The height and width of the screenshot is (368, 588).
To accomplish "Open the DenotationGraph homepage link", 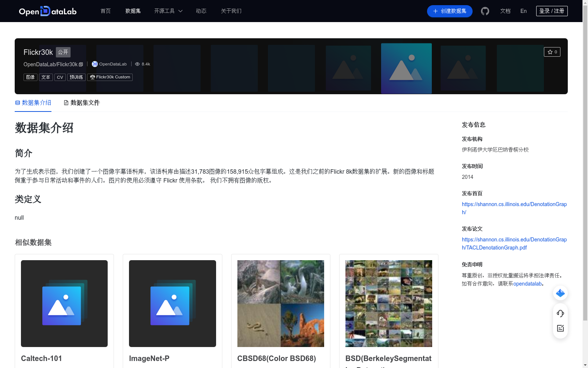I will coord(514,208).
